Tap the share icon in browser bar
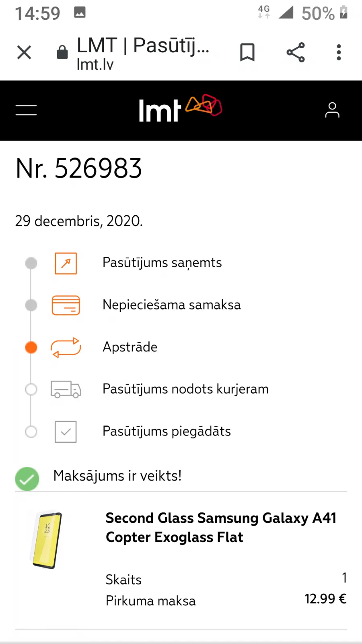This screenshot has height=644, width=362. (x=296, y=52)
